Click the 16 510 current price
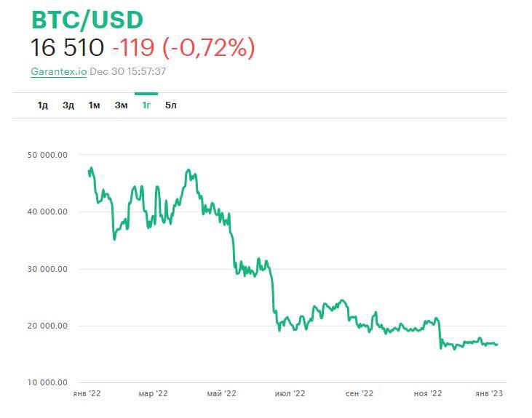Viewport: 532px width, 418px height. (68, 48)
